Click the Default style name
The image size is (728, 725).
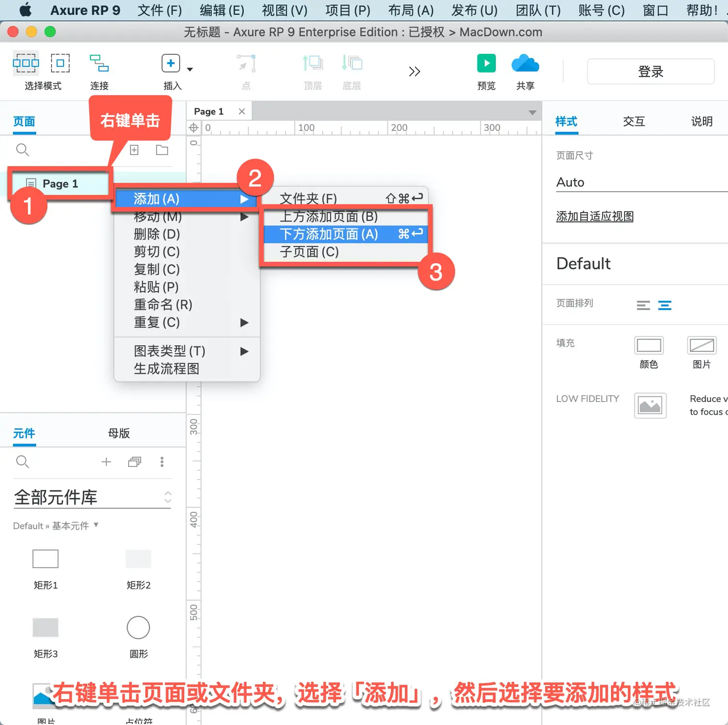tap(584, 264)
